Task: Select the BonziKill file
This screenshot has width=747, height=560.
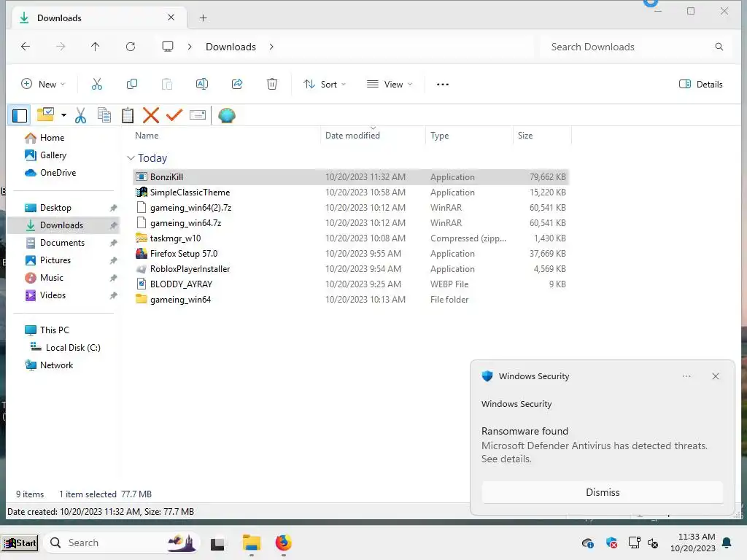Action: click(351, 176)
